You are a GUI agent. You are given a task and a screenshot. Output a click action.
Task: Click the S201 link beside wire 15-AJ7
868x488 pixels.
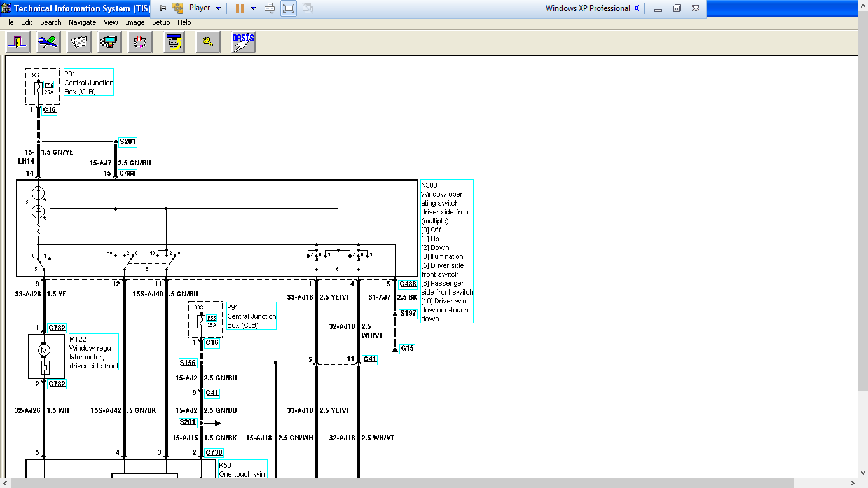tap(128, 142)
